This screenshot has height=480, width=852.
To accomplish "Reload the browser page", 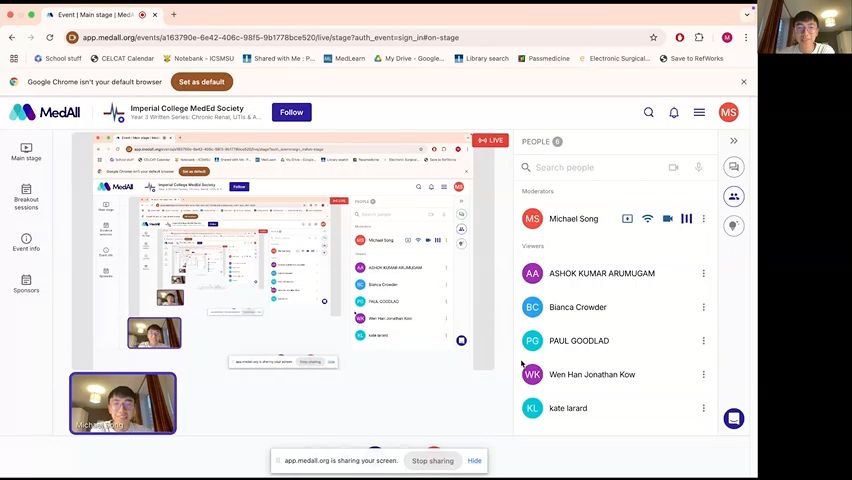I will tap(49, 38).
